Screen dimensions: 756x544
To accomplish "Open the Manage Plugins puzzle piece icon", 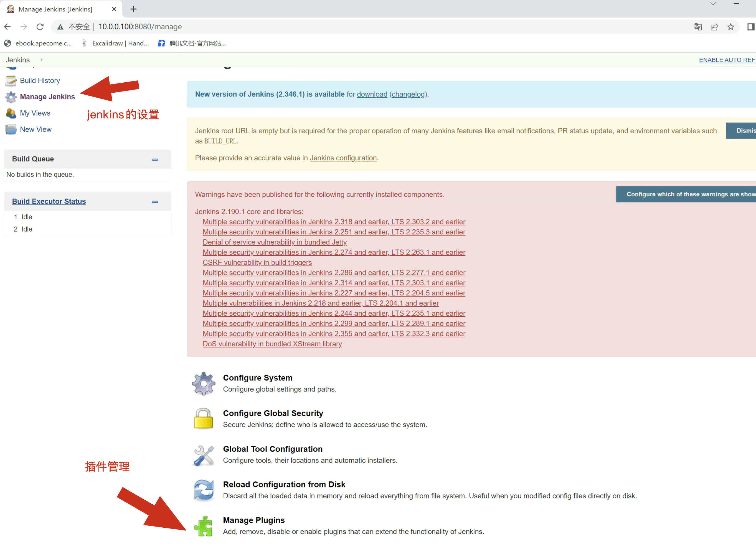I will point(203,526).
